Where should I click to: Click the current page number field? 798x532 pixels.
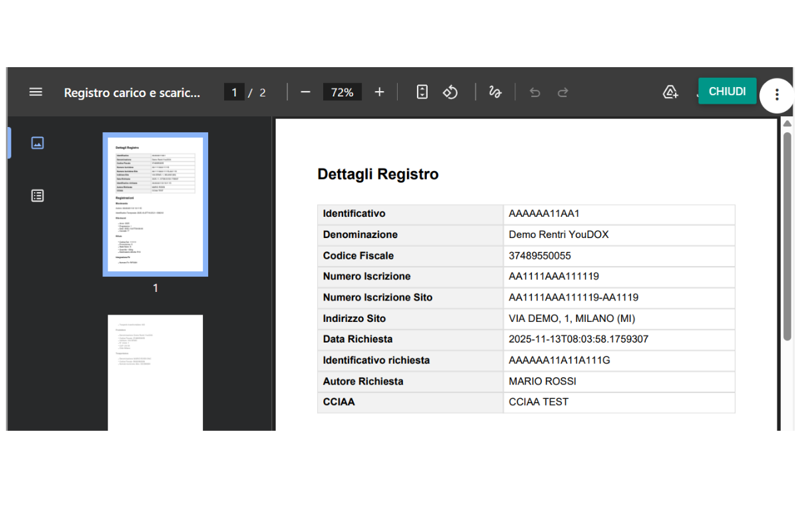[234, 92]
